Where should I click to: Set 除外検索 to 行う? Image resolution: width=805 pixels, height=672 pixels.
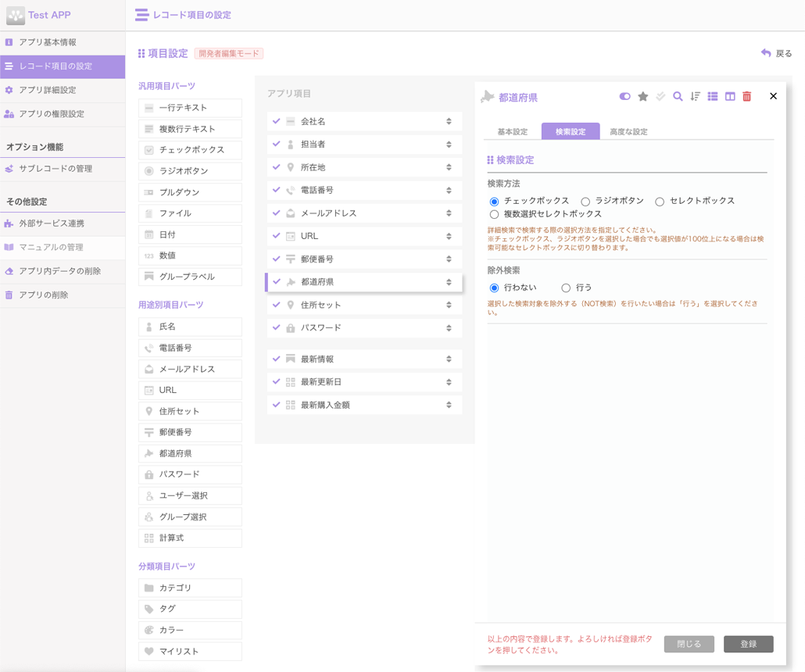pyautogui.click(x=566, y=288)
